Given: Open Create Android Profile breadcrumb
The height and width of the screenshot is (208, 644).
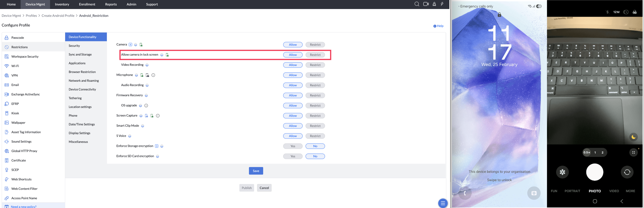Looking at the screenshot, I should (58, 16).
